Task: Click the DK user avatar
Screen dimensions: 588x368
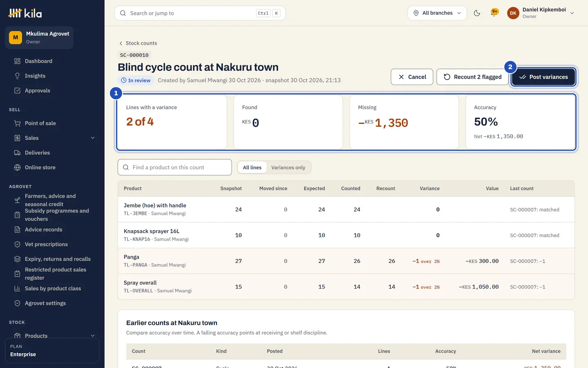Action: tap(513, 13)
